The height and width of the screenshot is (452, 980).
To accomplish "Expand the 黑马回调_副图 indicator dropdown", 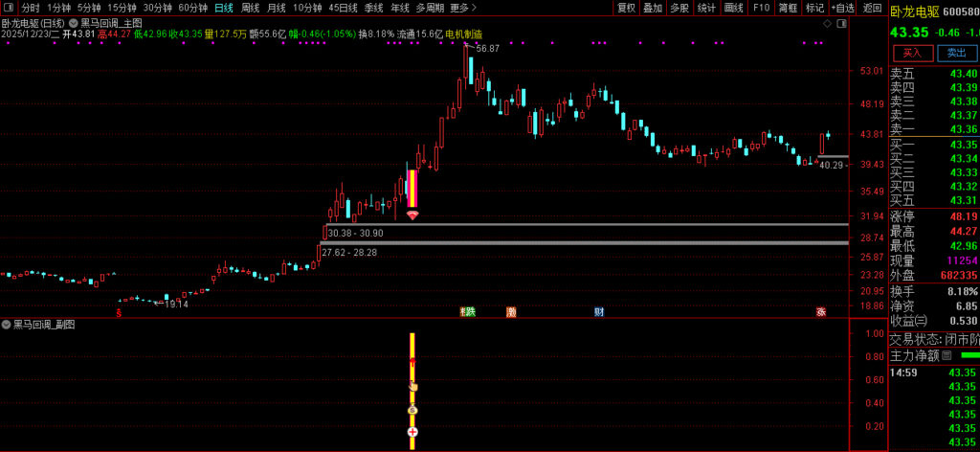I will coord(7,325).
